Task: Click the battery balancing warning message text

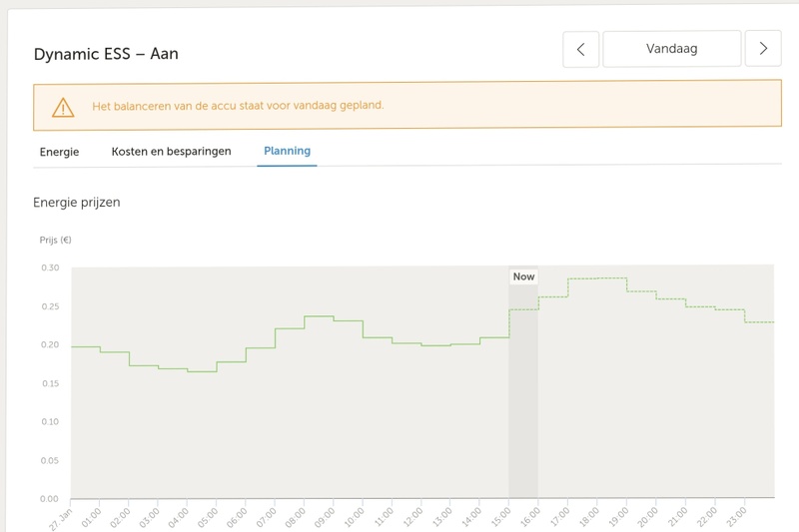Action: (x=238, y=106)
